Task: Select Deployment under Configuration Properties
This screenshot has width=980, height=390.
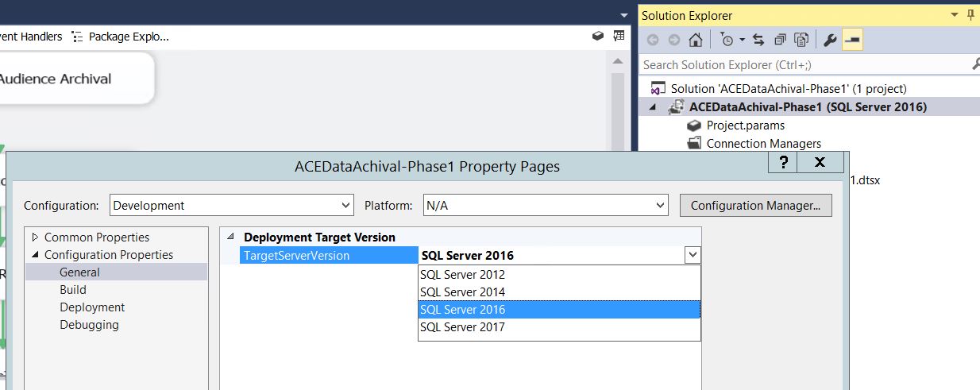Action: (92, 307)
